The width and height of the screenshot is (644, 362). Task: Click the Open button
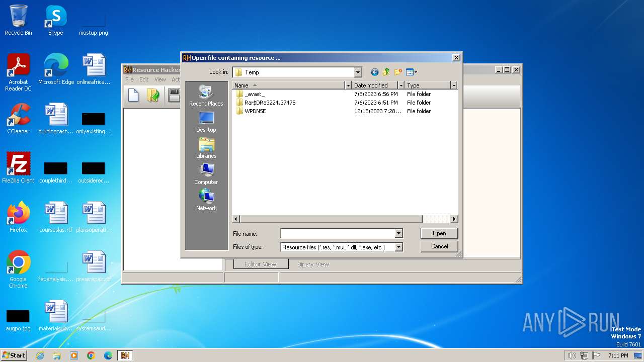(x=439, y=233)
